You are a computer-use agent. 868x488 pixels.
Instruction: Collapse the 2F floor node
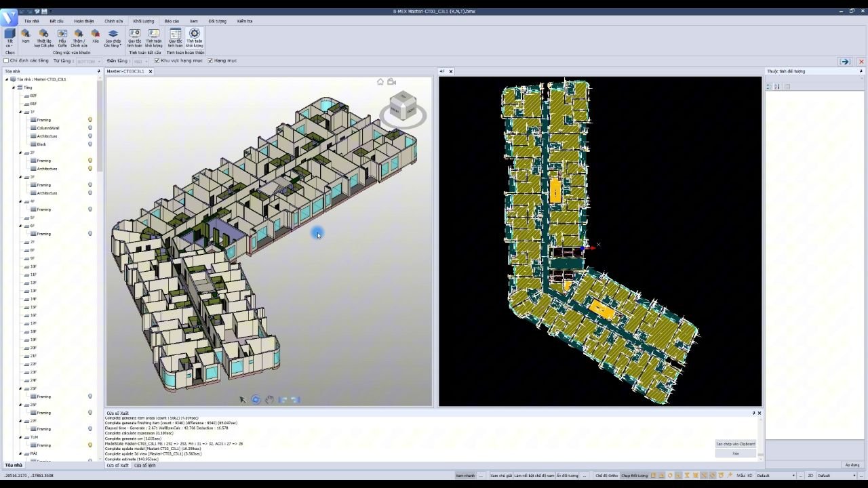click(x=21, y=152)
